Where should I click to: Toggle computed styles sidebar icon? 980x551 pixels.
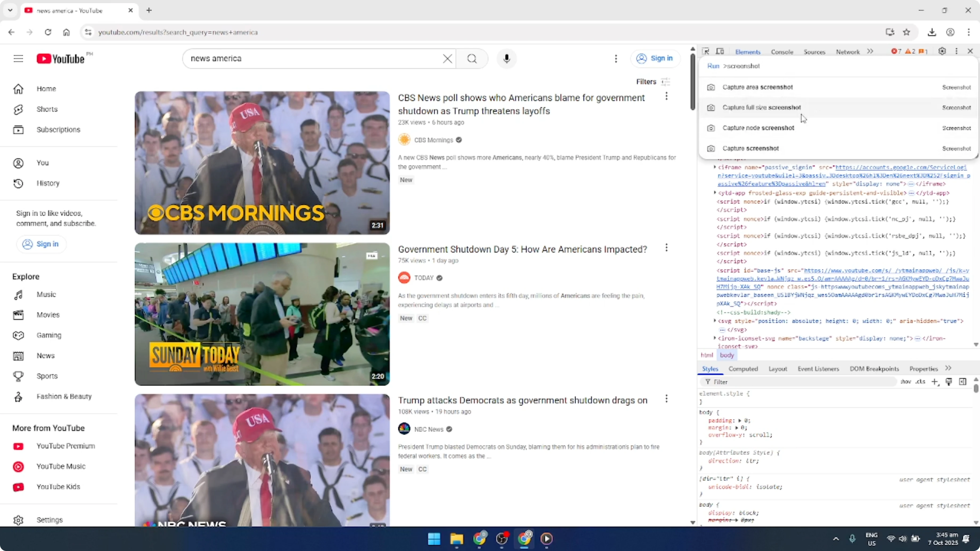962,381
